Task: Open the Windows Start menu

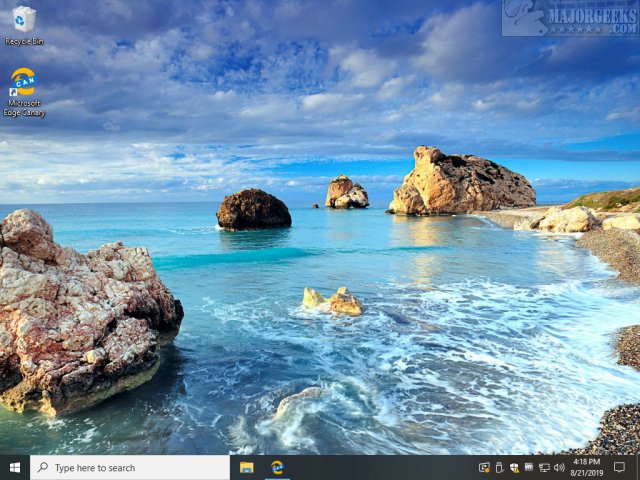Action: point(15,467)
